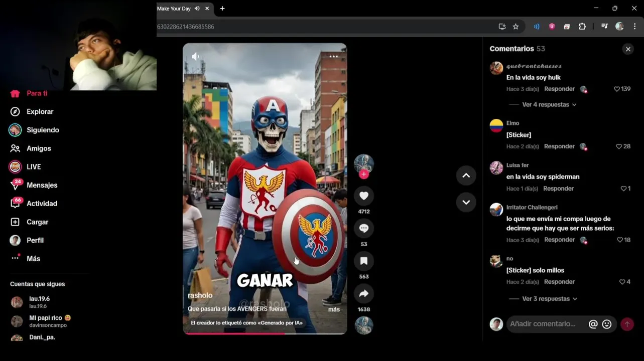
Task: Open the Chrome profile avatar
Action: [x=619, y=27]
